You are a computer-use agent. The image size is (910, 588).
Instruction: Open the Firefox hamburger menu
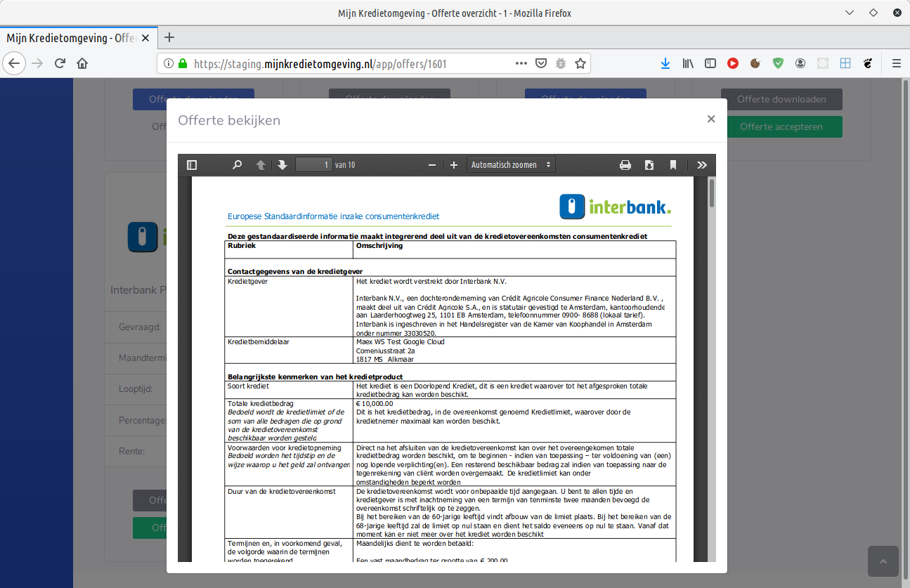(896, 63)
